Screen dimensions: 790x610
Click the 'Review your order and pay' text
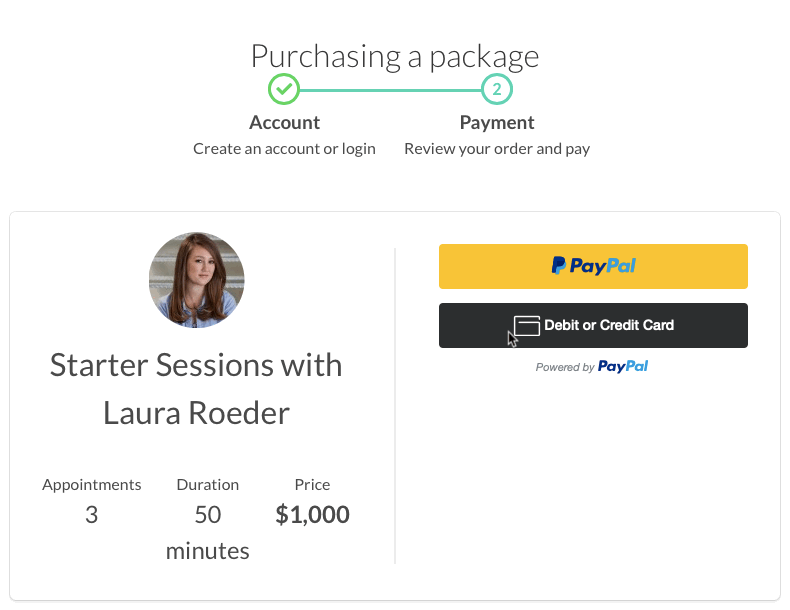pos(497,149)
